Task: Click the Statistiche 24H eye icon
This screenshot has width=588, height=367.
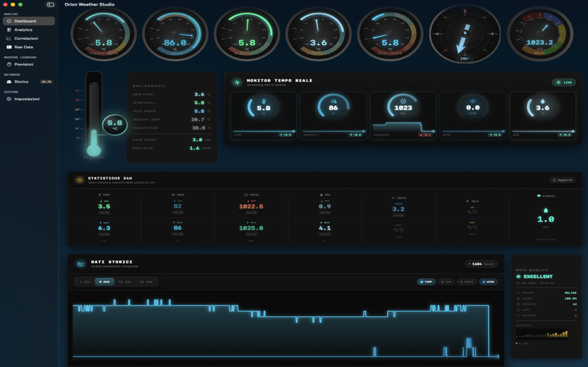Action: [x=79, y=180]
